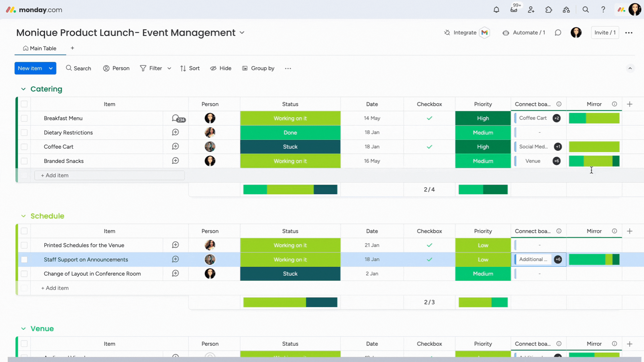The image size is (644, 362).
Task: Open the notifications bell
Action: (x=496, y=10)
